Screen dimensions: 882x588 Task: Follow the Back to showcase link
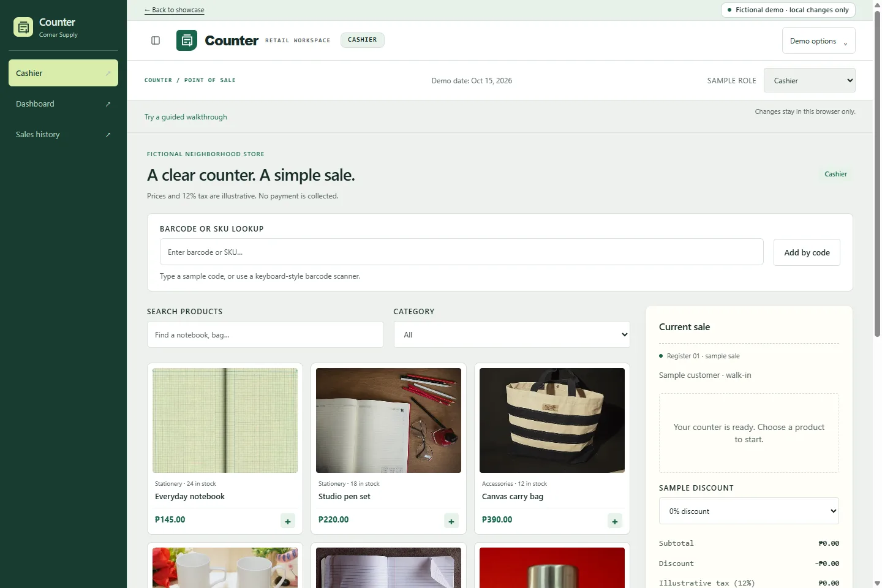pos(175,10)
